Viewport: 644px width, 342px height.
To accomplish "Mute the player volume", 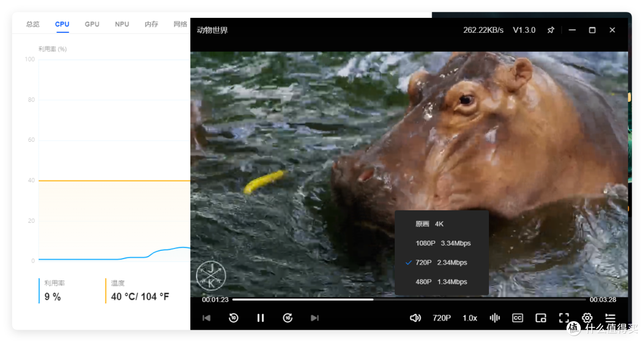I will [x=415, y=318].
